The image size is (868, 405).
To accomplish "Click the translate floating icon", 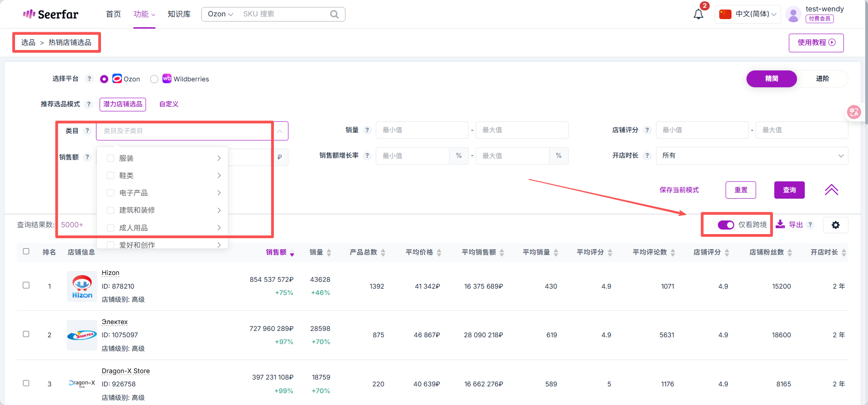I will pos(854,112).
